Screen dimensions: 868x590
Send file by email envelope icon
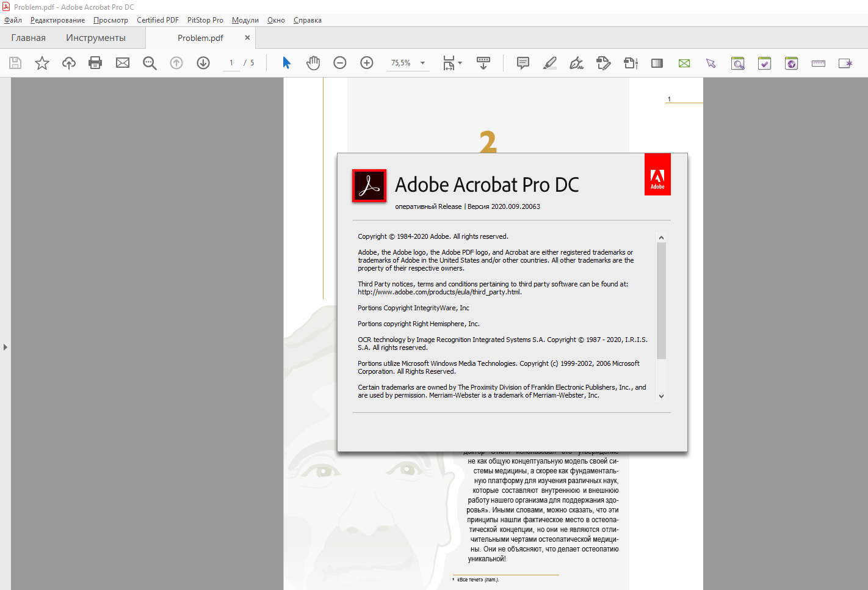pyautogui.click(x=123, y=63)
